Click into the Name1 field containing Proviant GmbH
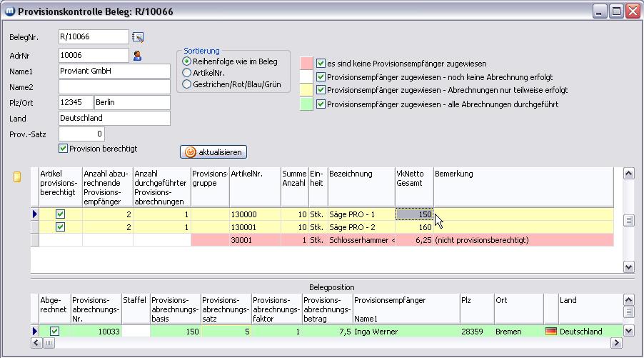Screen dimensions: 644x358 [114, 71]
